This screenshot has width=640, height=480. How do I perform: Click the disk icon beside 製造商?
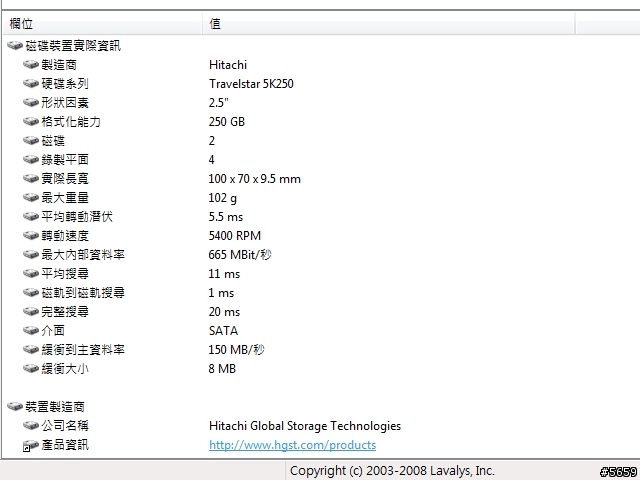[31, 64]
